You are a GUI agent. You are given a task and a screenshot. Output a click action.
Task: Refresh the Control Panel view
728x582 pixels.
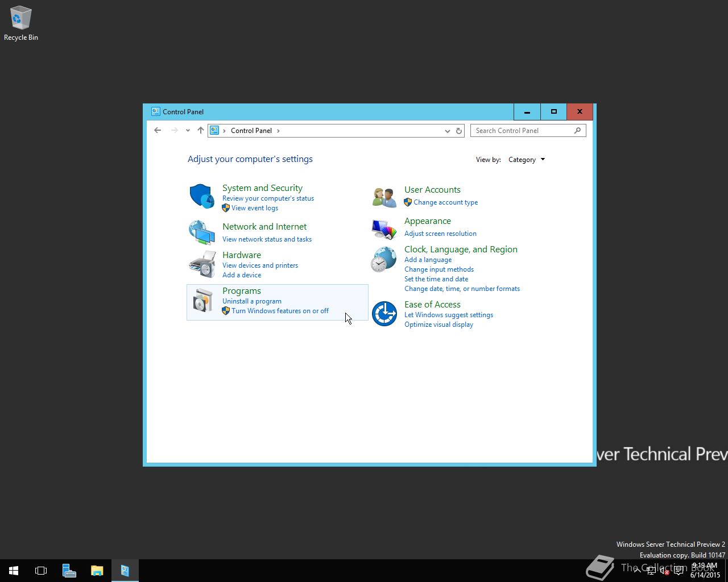point(459,131)
